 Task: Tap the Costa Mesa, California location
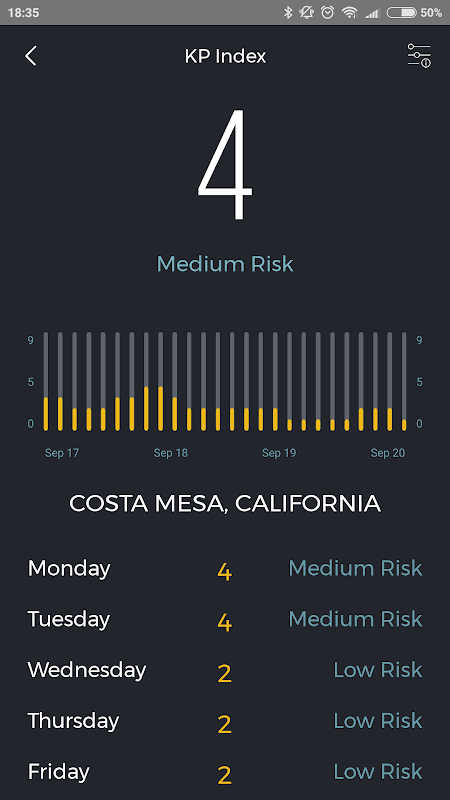coord(225,504)
